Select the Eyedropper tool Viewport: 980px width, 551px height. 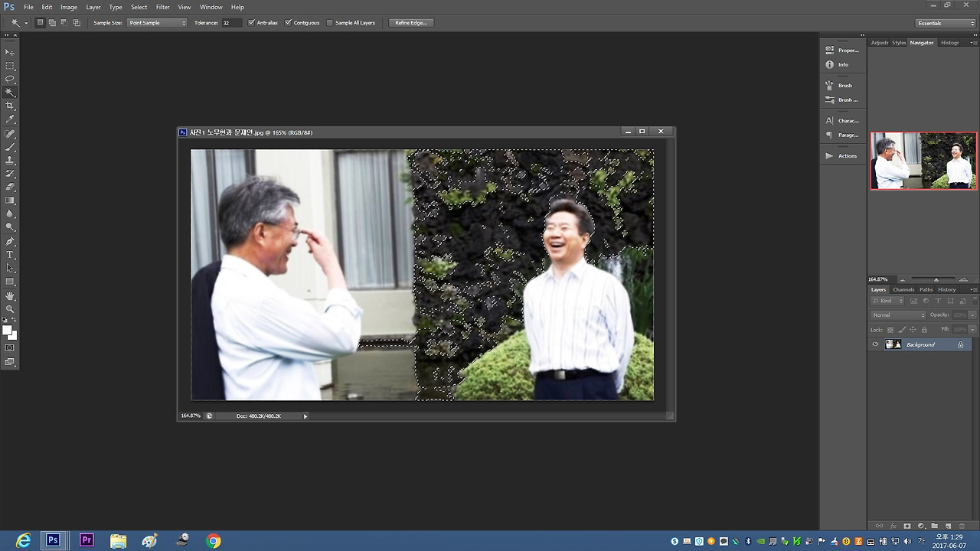click(x=10, y=119)
